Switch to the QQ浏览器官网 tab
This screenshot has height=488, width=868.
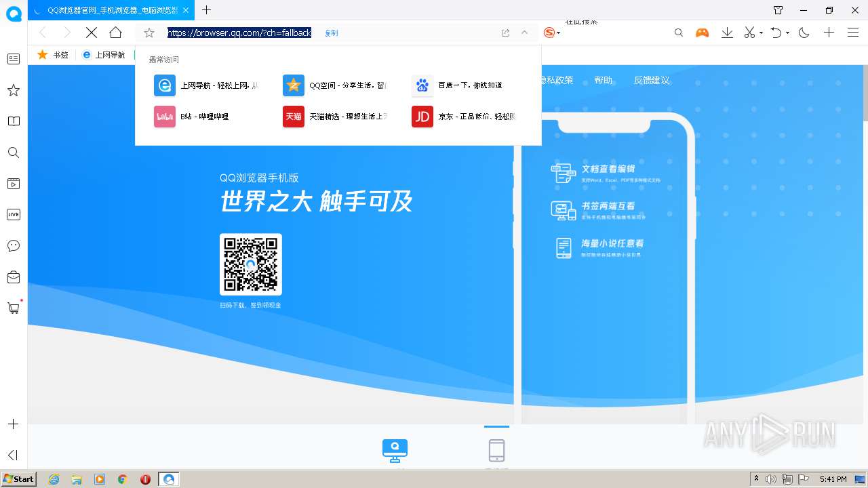pos(112,10)
